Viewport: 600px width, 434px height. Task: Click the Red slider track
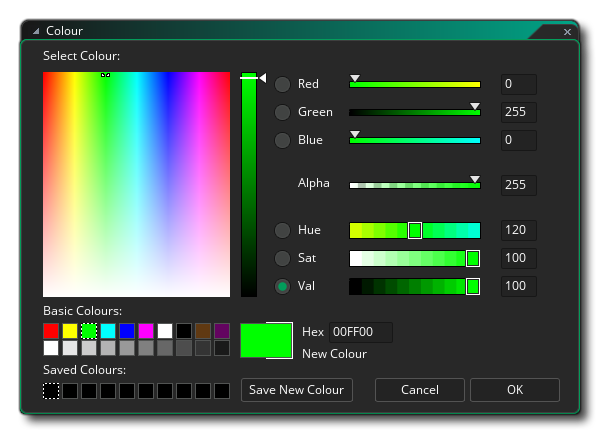pos(415,85)
